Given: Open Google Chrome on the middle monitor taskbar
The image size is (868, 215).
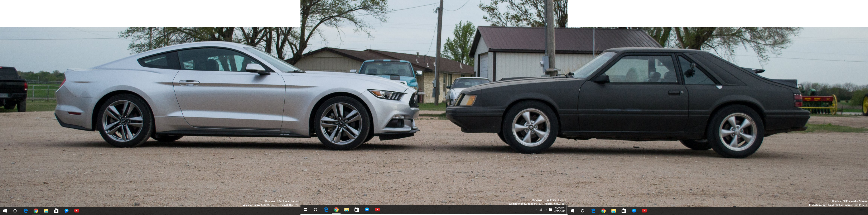Looking at the screenshot, I should pos(336,210).
